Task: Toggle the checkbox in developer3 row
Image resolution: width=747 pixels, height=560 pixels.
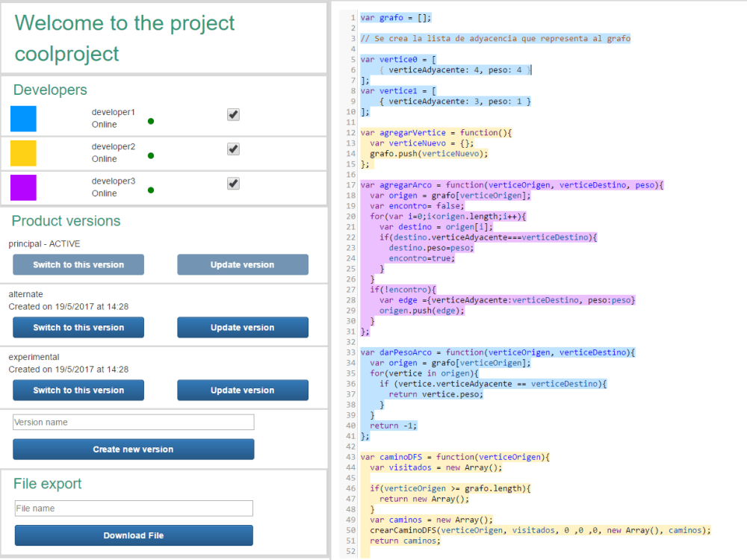Action: [x=233, y=184]
